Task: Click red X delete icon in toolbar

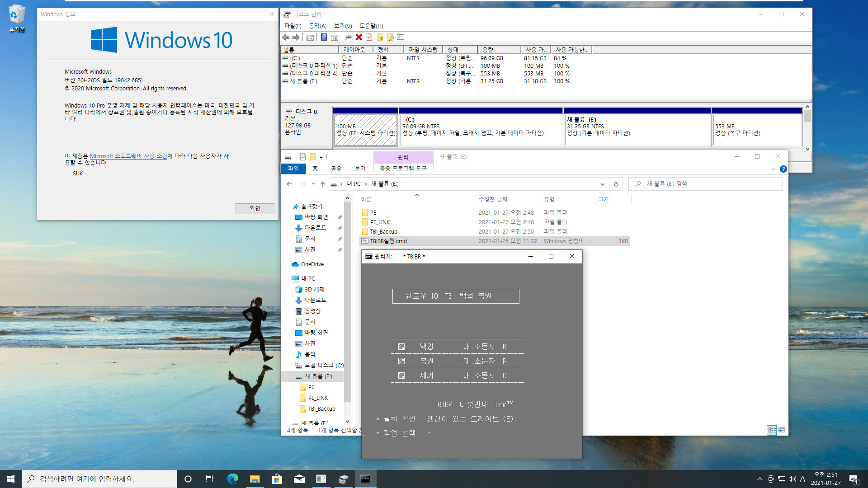Action: point(359,37)
